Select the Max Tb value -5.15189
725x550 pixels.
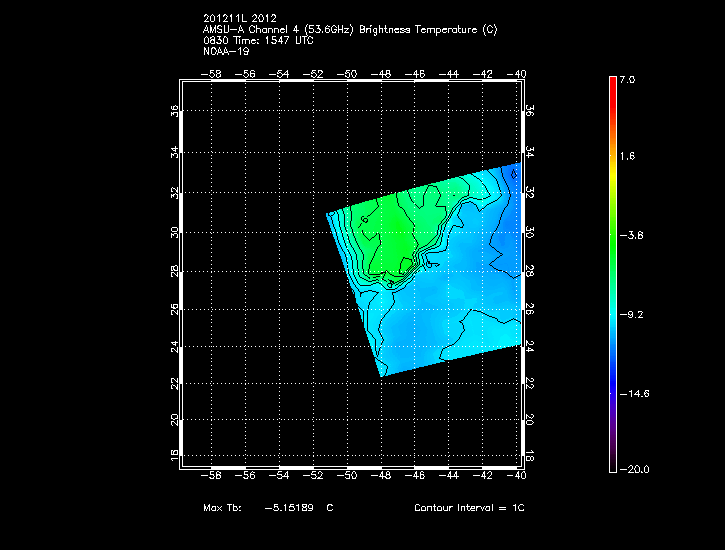289,508
